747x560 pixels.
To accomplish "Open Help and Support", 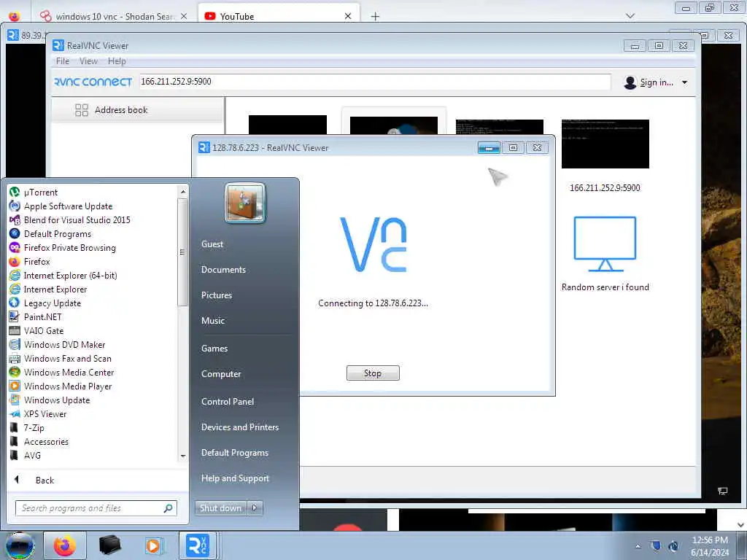I will click(235, 478).
